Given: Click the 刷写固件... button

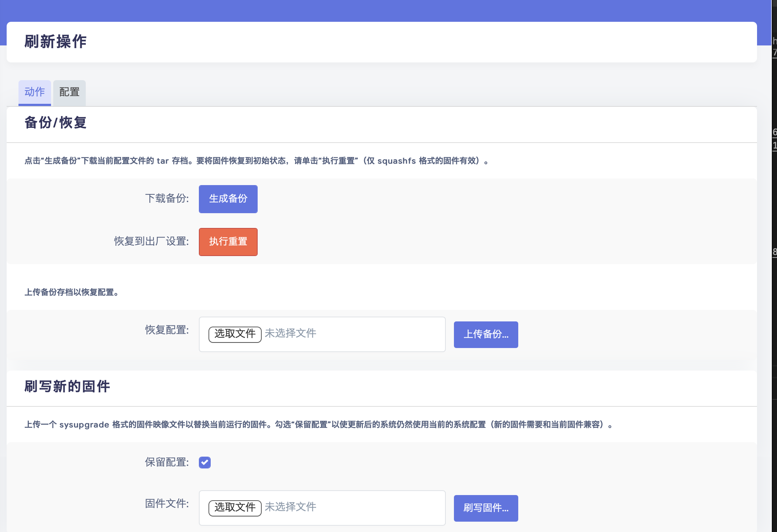Looking at the screenshot, I should 486,508.
